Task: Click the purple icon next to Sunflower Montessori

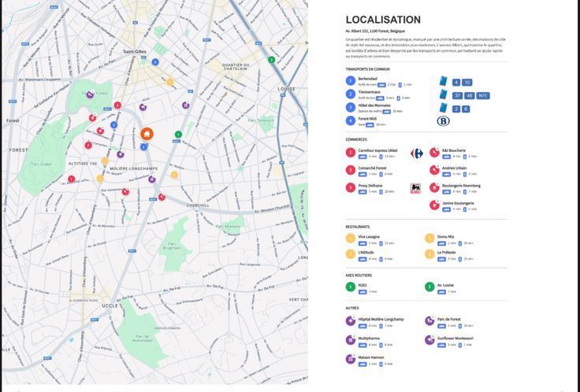Action: click(429, 340)
